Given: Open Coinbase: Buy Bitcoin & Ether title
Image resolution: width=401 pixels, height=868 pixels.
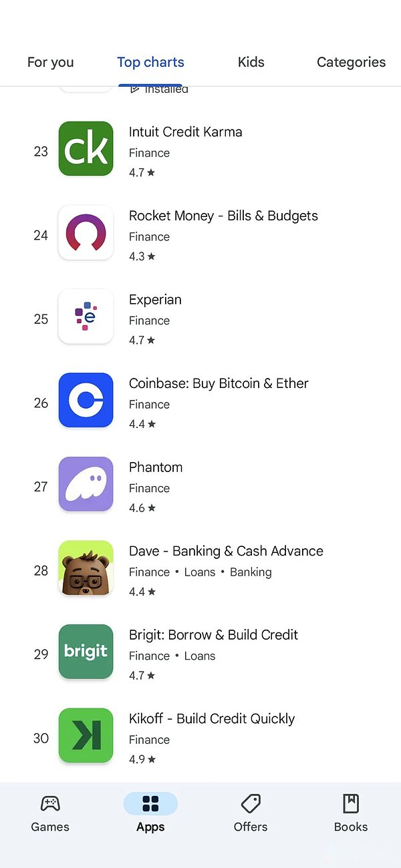Looking at the screenshot, I should [219, 383].
